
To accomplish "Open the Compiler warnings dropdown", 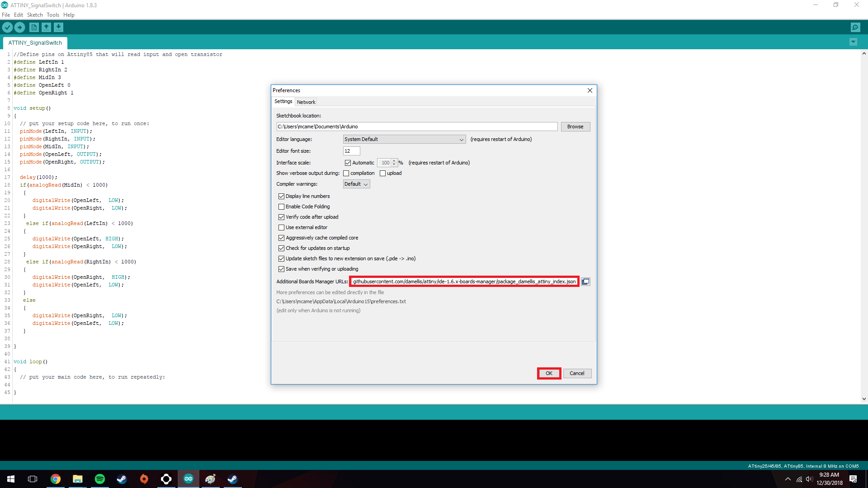I will point(356,184).
